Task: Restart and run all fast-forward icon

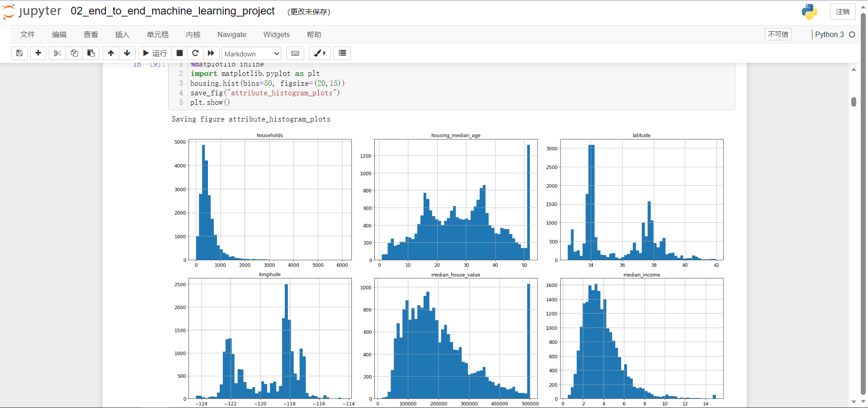Action: click(211, 53)
